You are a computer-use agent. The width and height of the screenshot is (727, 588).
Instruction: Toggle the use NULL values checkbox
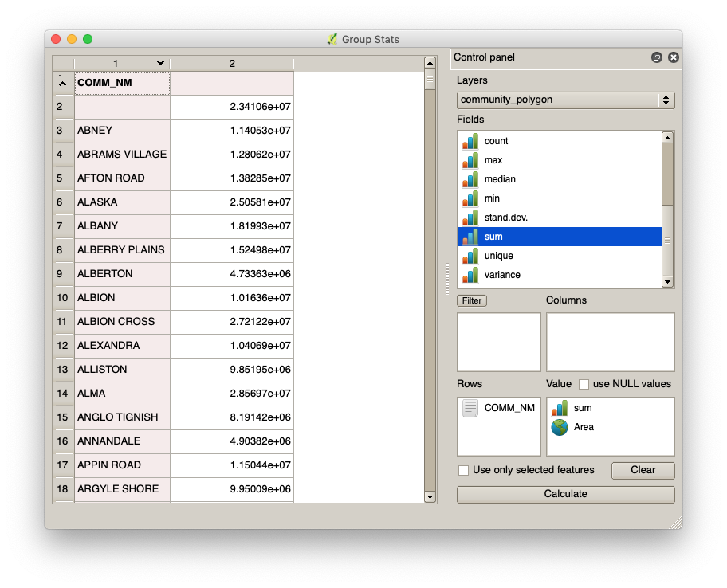point(584,384)
